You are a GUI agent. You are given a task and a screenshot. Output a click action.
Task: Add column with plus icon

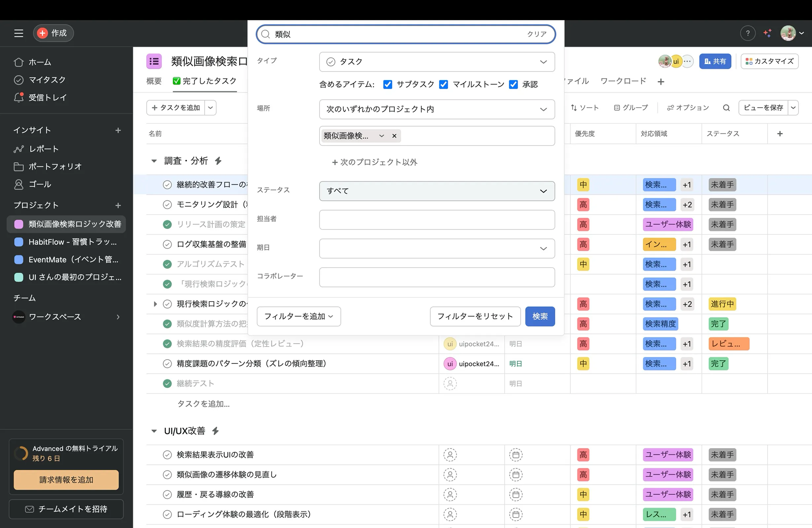(780, 134)
